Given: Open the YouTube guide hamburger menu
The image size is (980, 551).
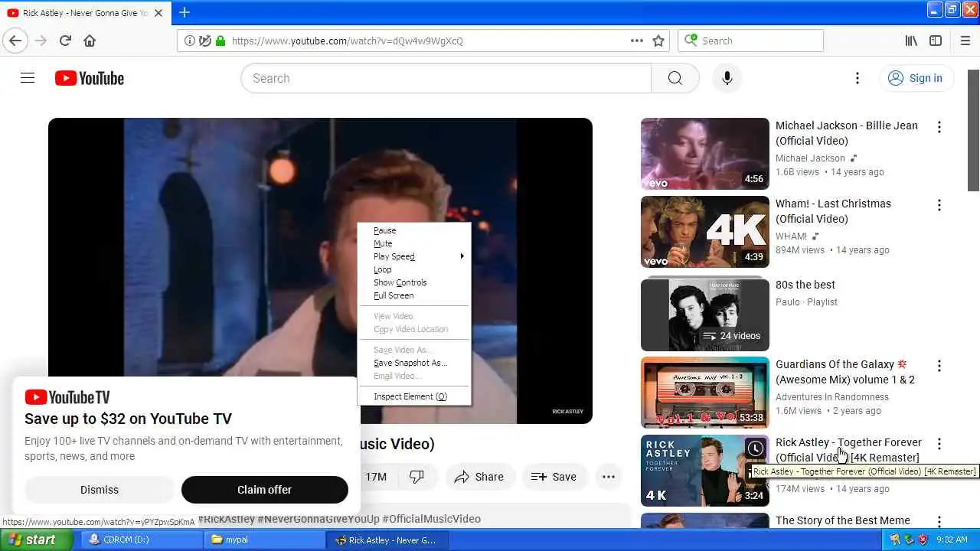Looking at the screenshot, I should coord(28,78).
